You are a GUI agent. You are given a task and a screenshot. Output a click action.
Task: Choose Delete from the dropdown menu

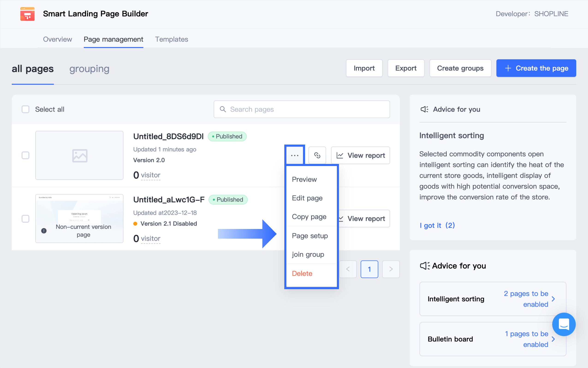tap(302, 273)
